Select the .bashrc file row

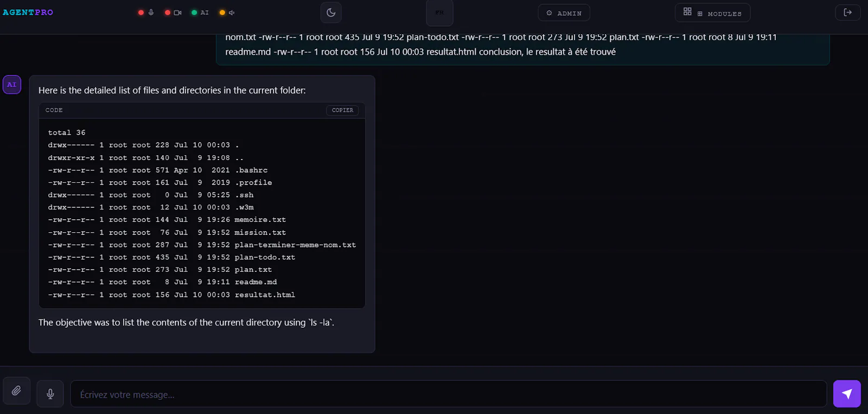[x=158, y=170]
